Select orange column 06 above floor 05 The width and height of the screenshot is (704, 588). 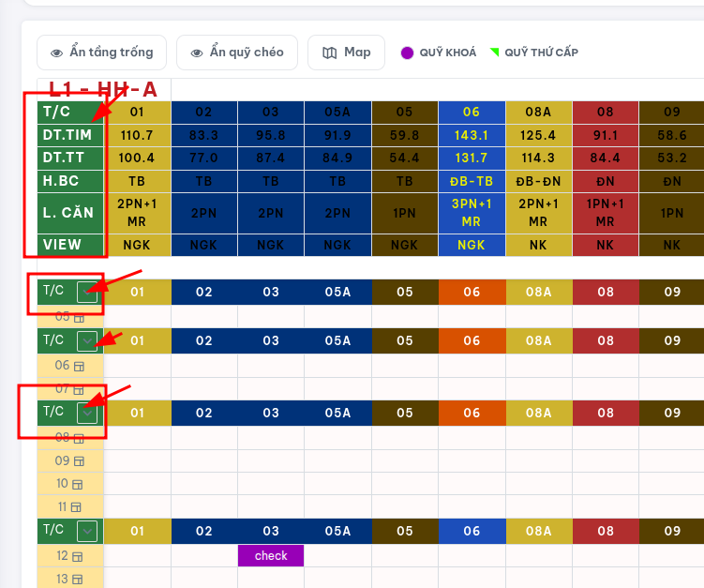coord(472,292)
